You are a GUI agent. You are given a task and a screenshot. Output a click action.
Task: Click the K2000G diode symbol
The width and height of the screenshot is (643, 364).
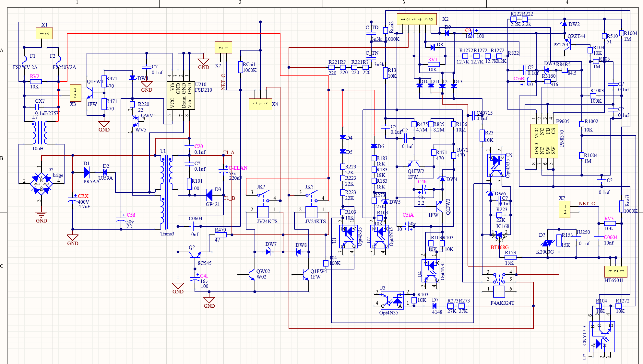[x=547, y=243]
